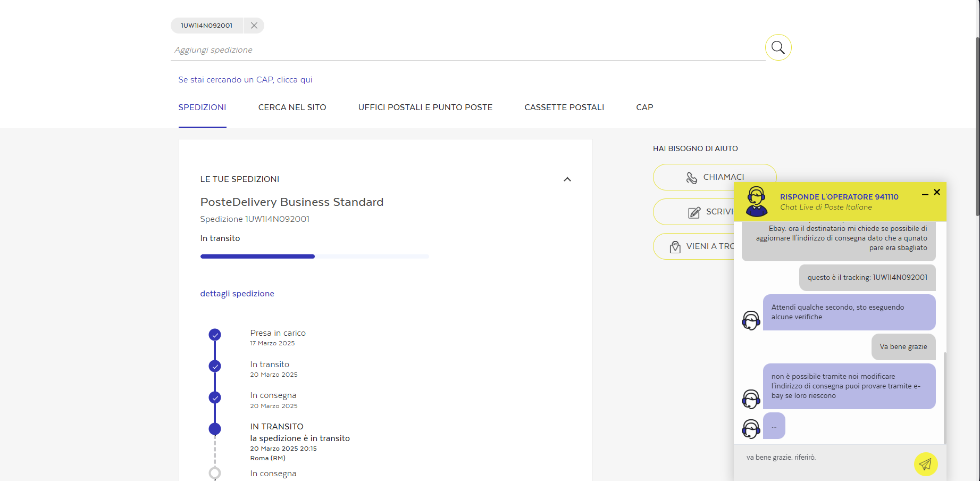Click the pending In consegna empty marker
Image resolution: width=980 pixels, height=481 pixels.
pos(215,473)
